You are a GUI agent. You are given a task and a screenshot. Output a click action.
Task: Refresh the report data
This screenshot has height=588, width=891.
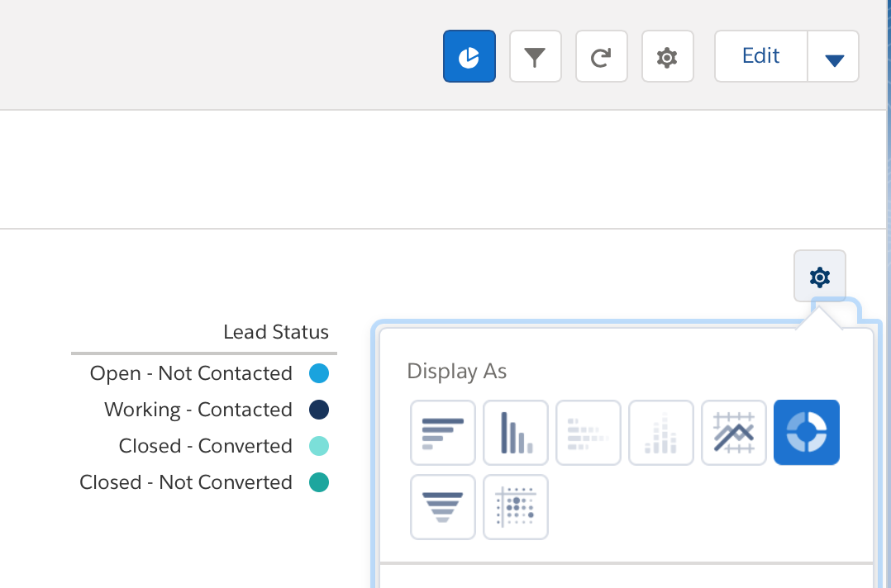[602, 56]
